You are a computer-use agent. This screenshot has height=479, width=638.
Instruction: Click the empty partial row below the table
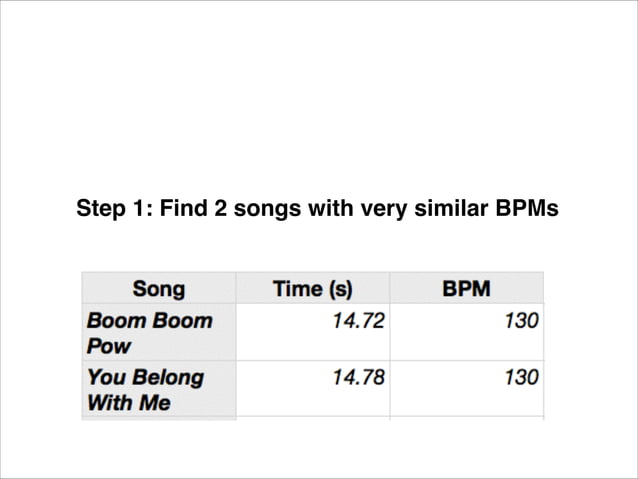click(312, 417)
